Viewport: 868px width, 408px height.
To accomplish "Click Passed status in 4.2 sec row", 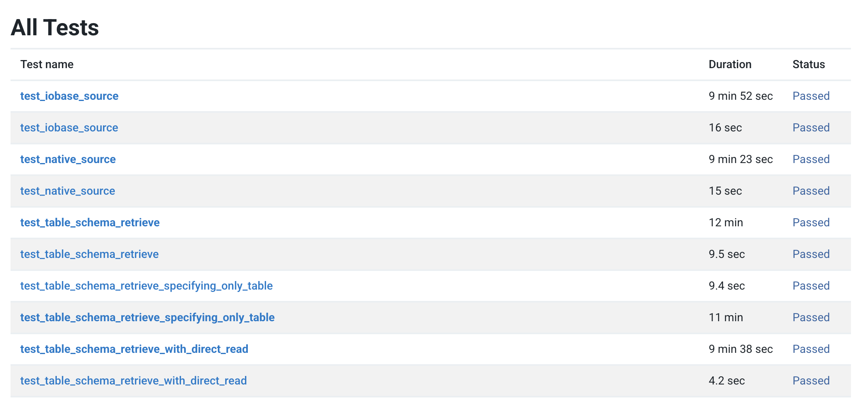I will point(811,381).
